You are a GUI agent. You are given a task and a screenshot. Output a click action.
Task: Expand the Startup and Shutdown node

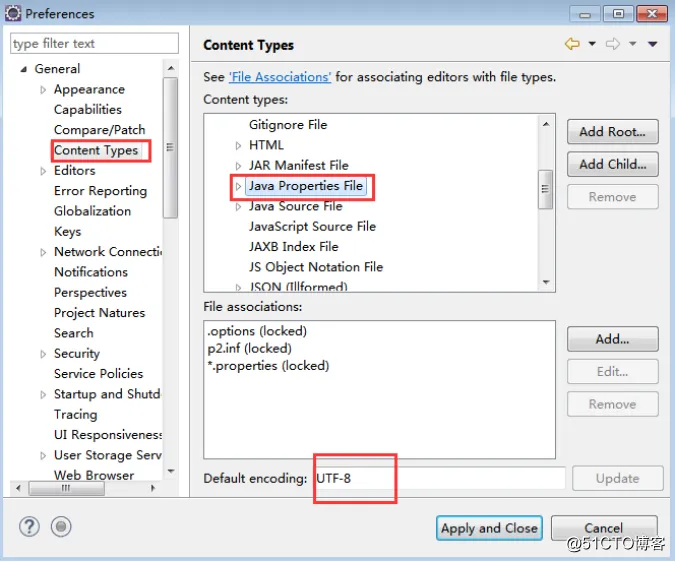coord(43,395)
